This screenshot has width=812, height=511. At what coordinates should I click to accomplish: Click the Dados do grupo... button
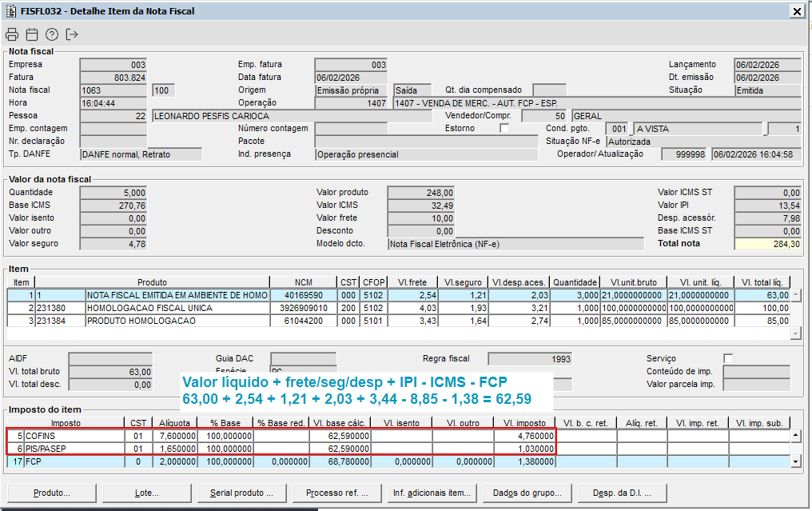[526, 493]
